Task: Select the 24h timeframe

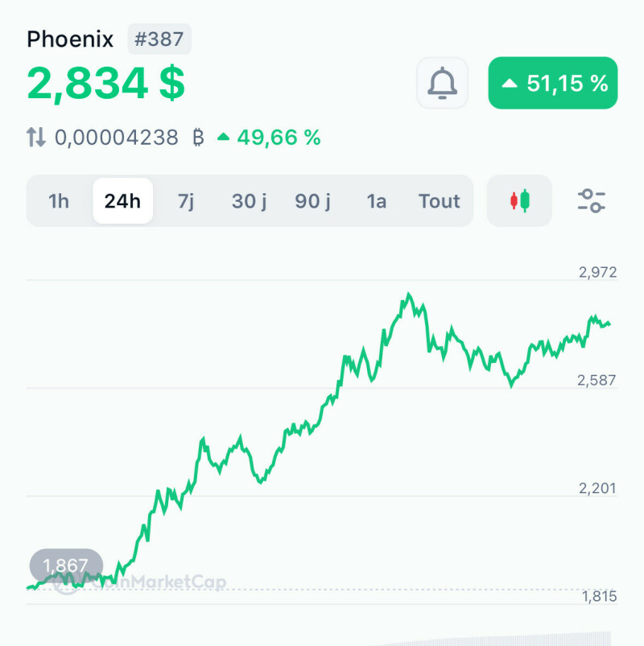Action: [x=122, y=201]
